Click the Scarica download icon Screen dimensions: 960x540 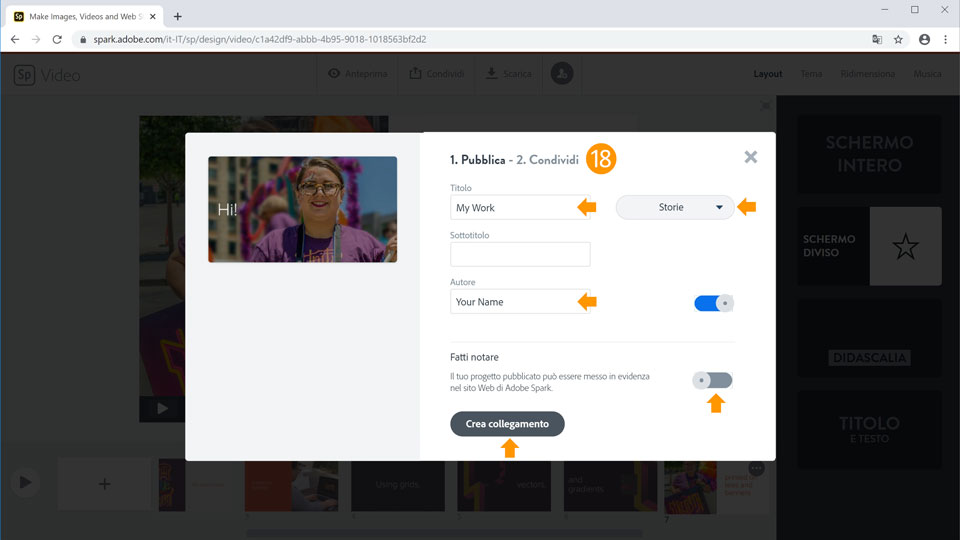pyautogui.click(x=492, y=73)
